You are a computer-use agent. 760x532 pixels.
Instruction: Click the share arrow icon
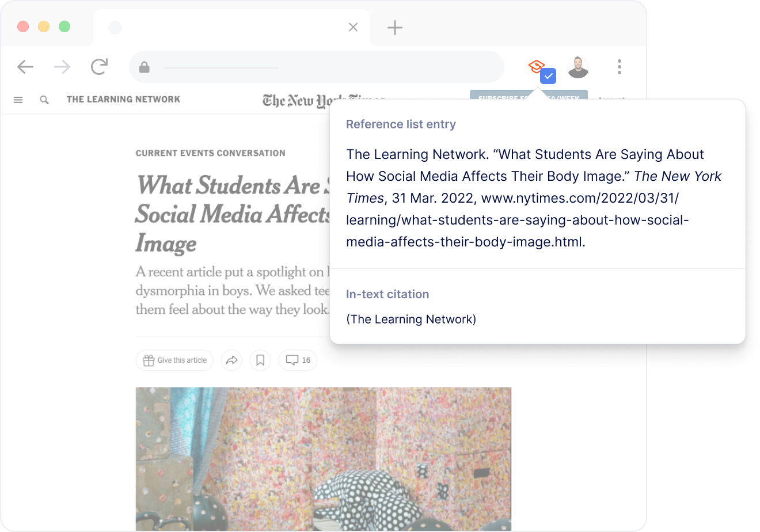[x=231, y=360]
